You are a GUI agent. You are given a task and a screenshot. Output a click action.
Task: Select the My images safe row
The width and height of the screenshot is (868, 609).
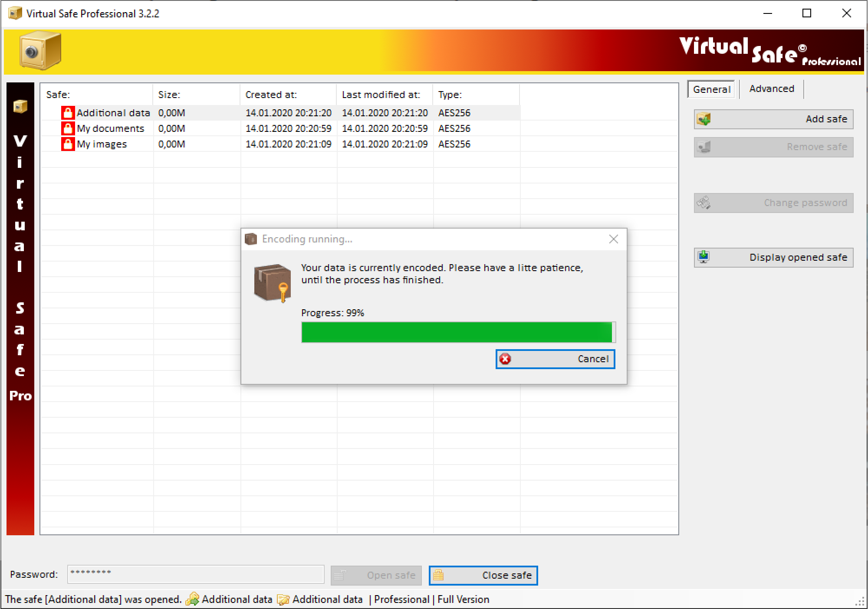point(281,144)
